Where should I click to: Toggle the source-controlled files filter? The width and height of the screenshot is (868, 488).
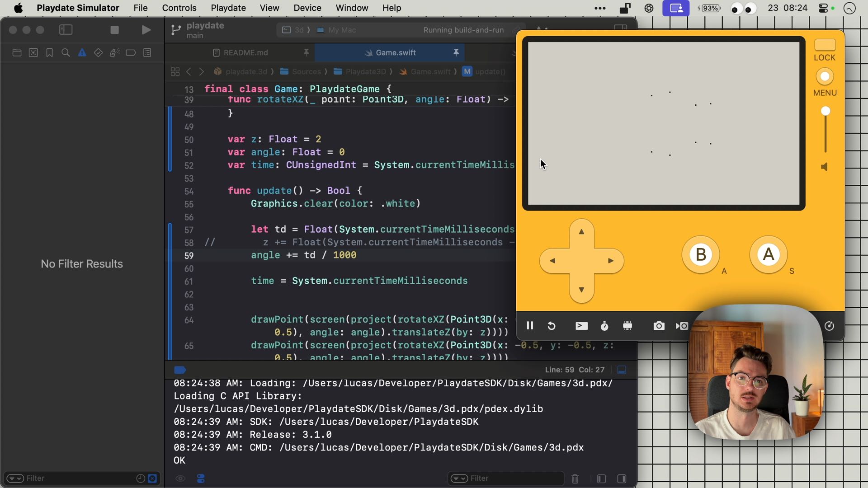point(152,478)
